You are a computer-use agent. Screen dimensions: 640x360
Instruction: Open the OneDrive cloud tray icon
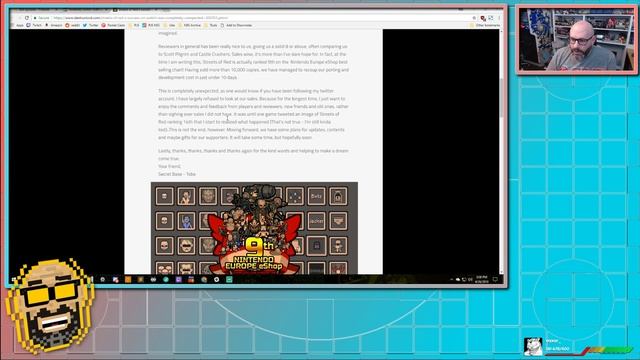click(x=458, y=280)
